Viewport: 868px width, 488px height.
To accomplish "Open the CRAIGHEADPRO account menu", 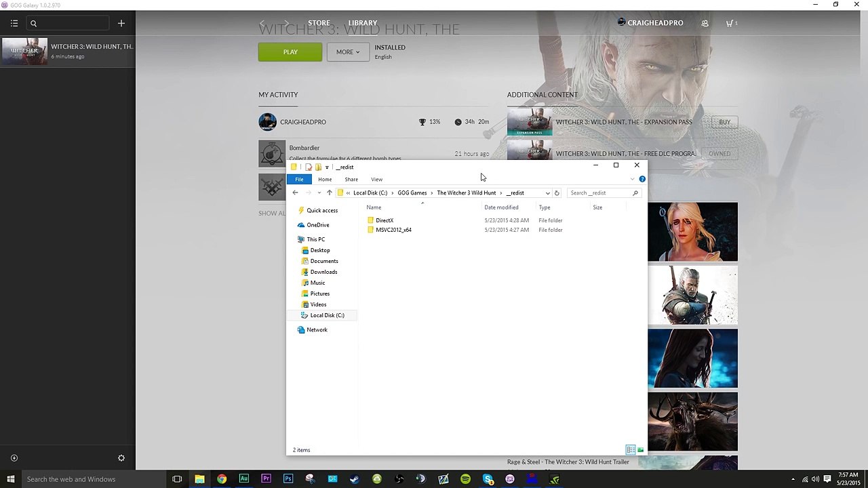I will tap(650, 23).
